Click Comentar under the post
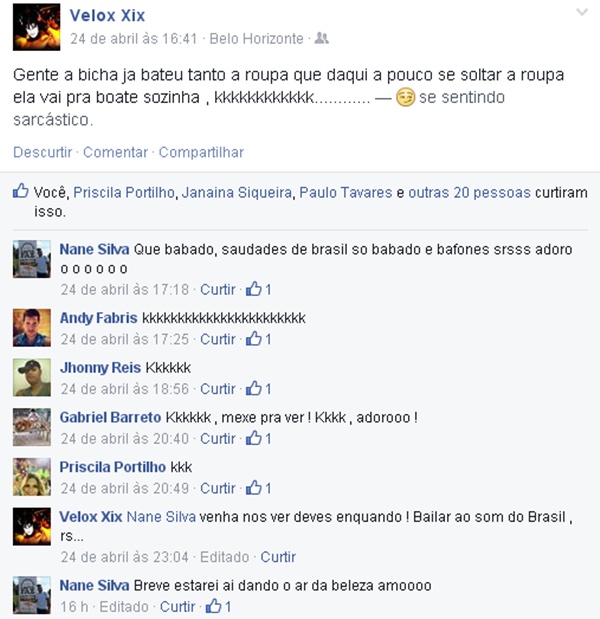This screenshot has height=619, width=600. click(x=115, y=152)
